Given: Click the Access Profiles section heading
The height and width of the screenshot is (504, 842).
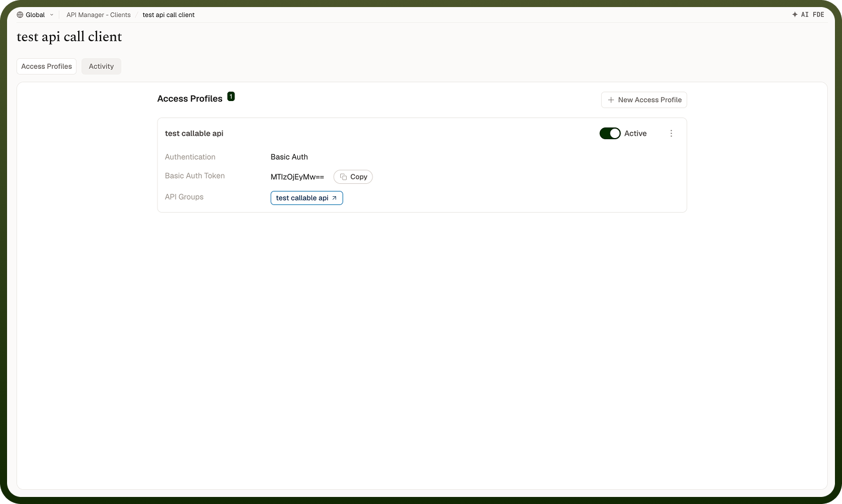Looking at the screenshot, I should (x=190, y=99).
